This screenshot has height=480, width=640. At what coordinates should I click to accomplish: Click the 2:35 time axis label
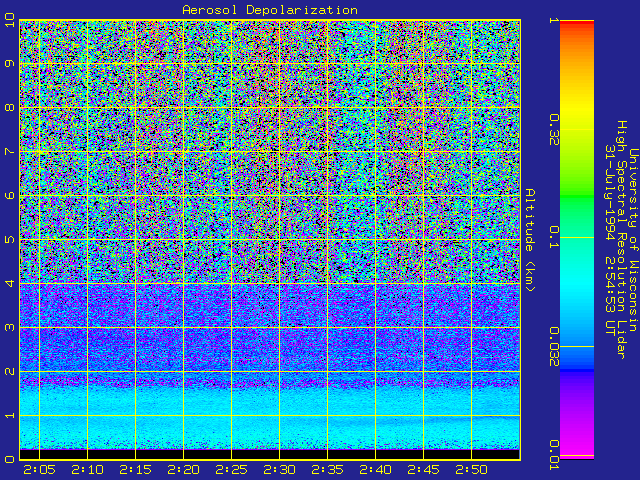(327, 470)
